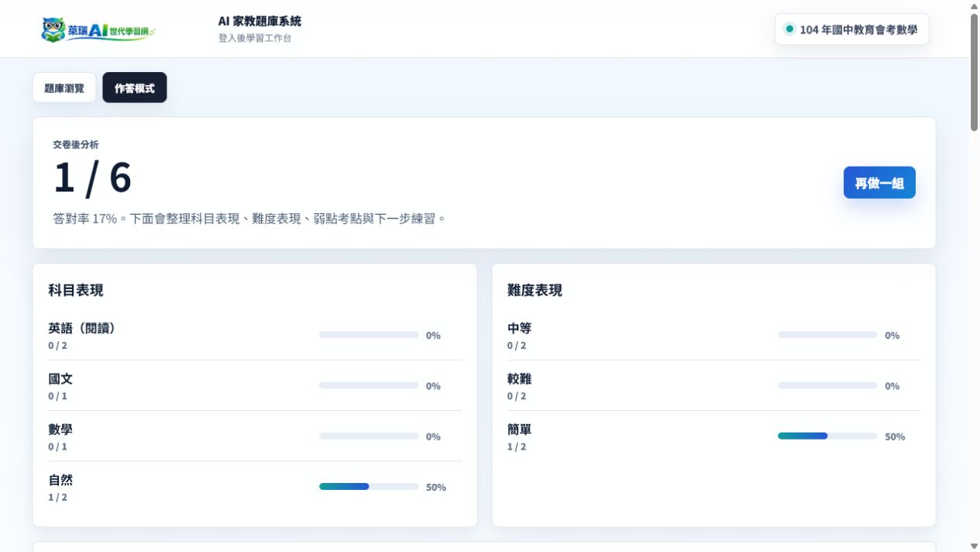Click the 1 / 2 score under 簡單
The height and width of the screenshot is (552, 980).
click(x=517, y=447)
